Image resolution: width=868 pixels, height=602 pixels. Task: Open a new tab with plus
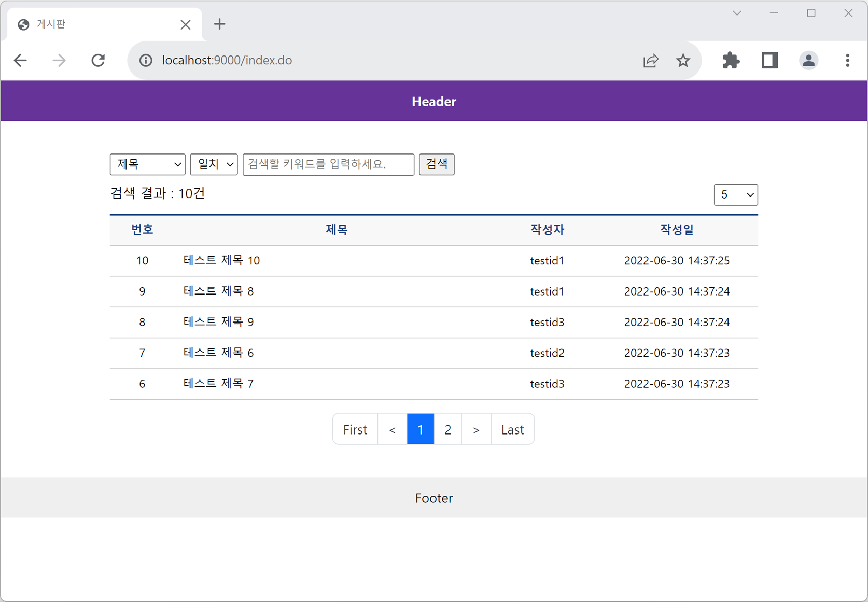coord(219,24)
